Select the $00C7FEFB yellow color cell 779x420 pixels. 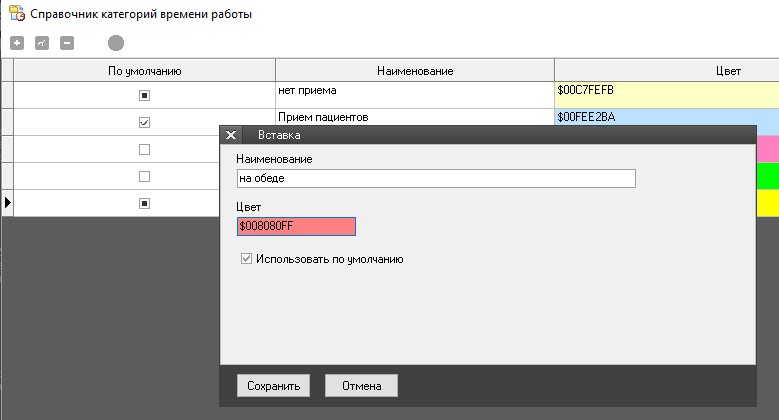(666, 95)
